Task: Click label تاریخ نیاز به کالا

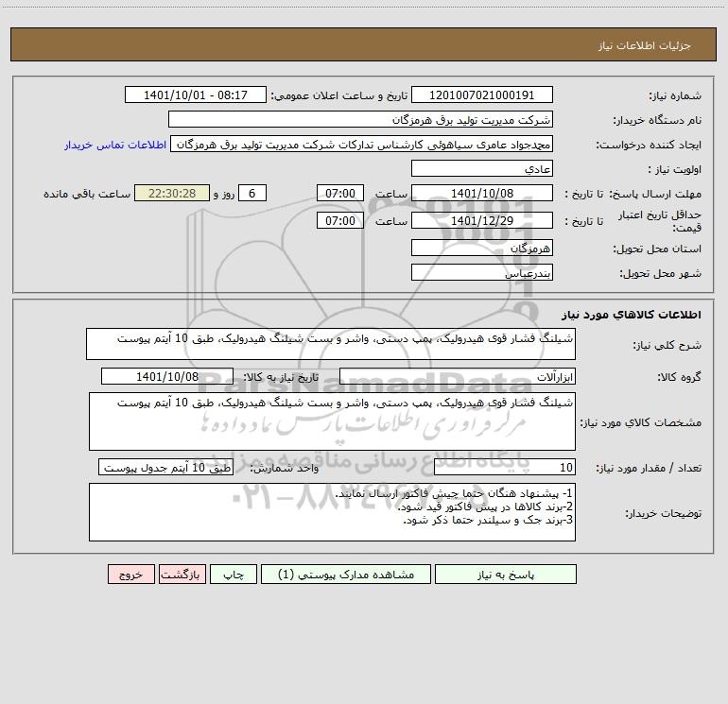Action: tap(281, 377)
